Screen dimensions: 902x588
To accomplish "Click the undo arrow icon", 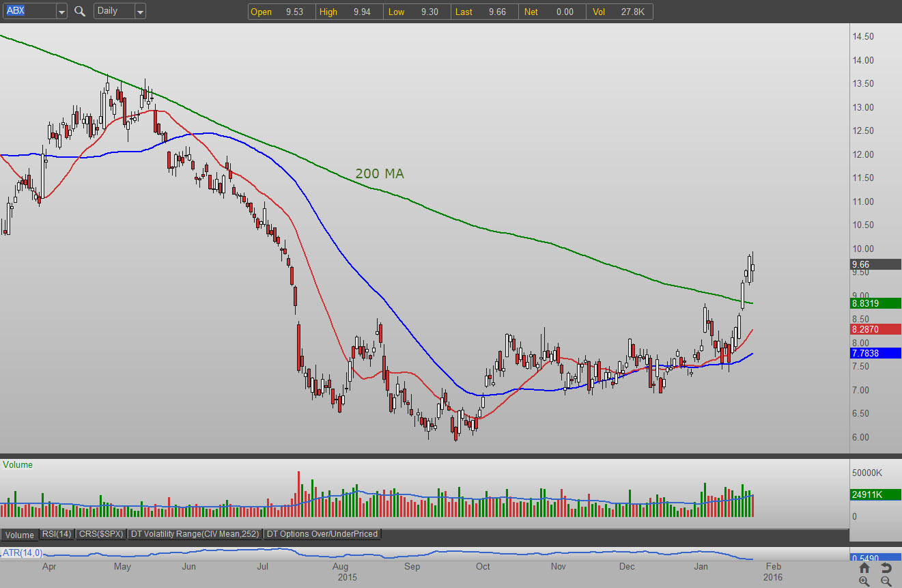I will [886, 568].
